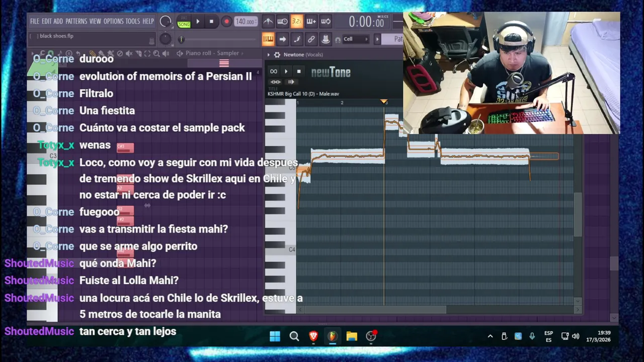
Task: Click the microphone tray icon
Action: pos(532,336)
